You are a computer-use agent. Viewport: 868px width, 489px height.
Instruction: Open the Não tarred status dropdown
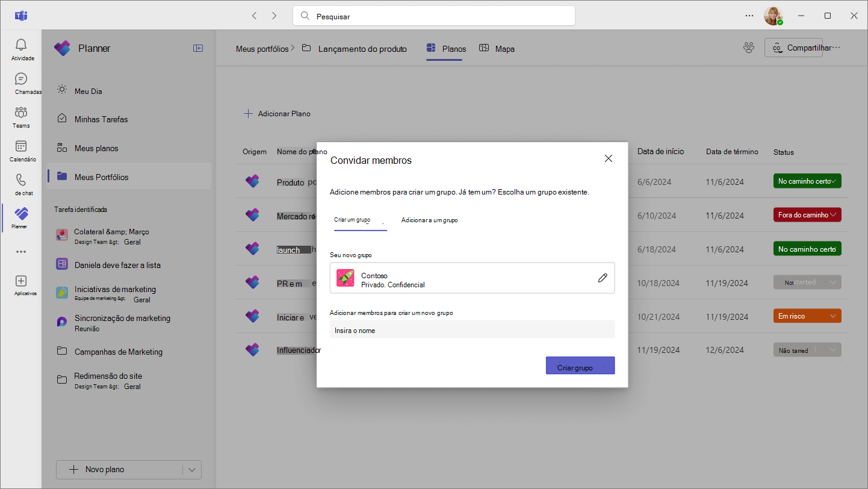(x=807, y=350)
